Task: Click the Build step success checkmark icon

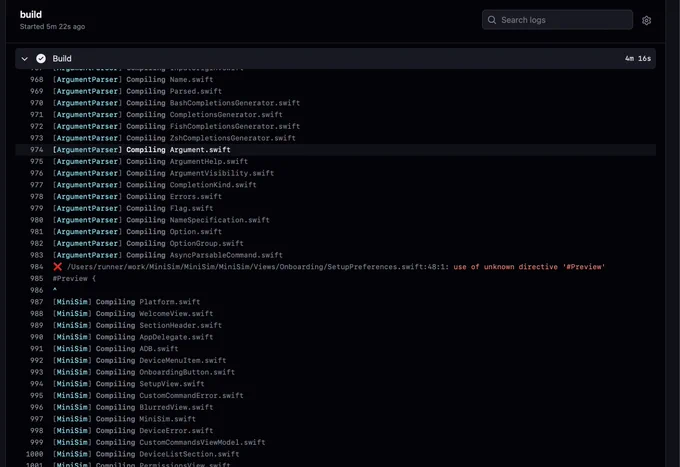Action: (41, 59)
